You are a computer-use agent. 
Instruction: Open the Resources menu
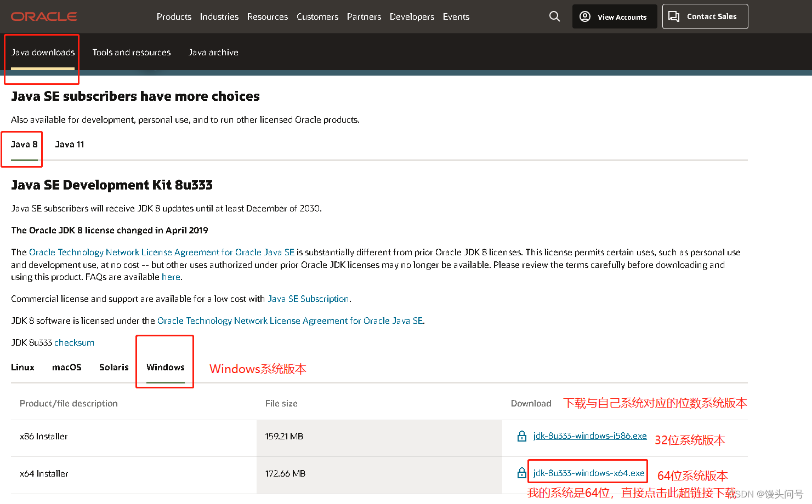(268, 16)
